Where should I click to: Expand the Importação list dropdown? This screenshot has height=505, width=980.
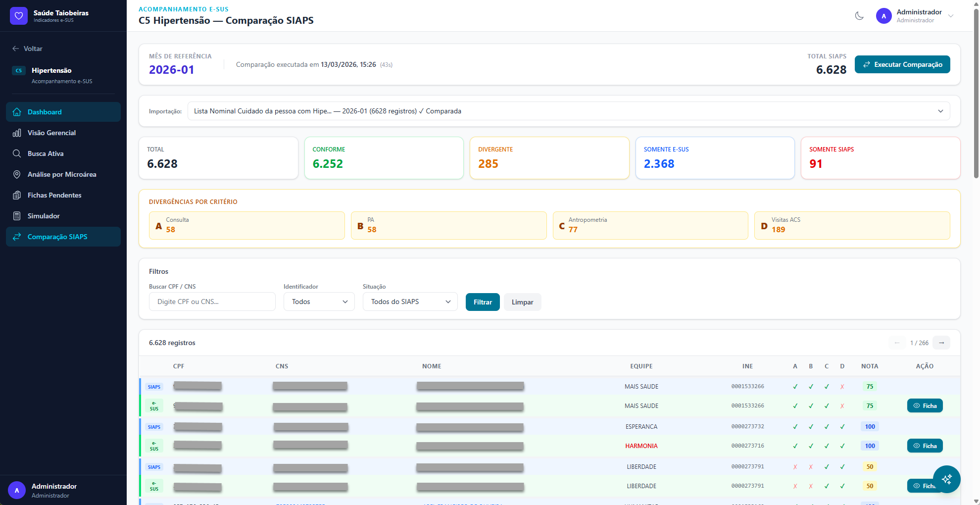(568, 111)
